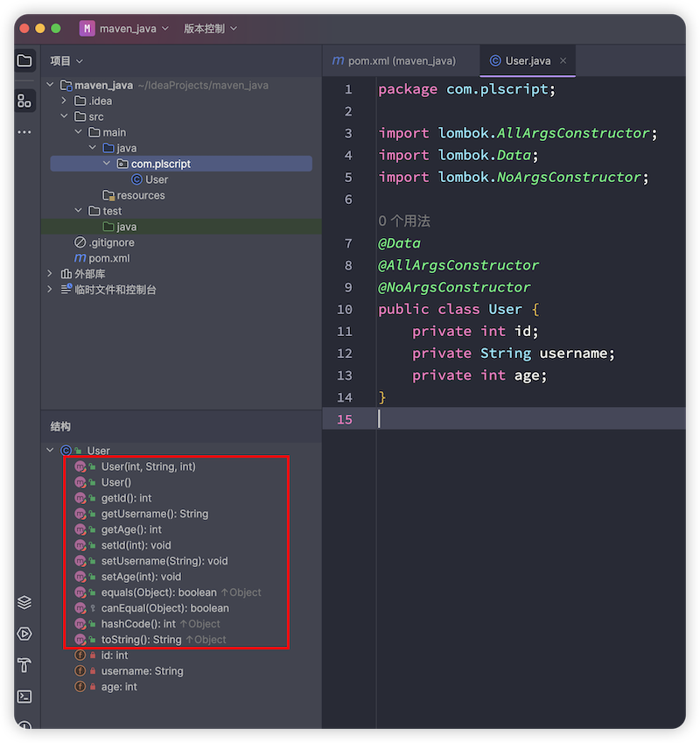Click method icon beside canEqual(Object)
The height and width of the screenshot is (743, 700).
80,608
